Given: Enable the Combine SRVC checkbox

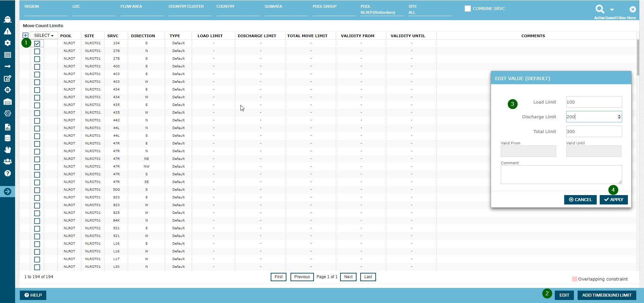Looking at the screenshot, I should point(468,9).
